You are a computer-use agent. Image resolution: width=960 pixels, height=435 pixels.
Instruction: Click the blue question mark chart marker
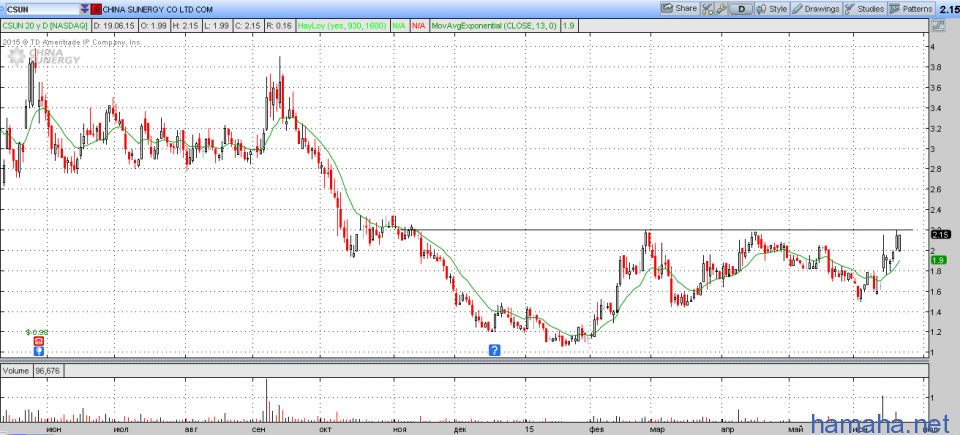[x=495, y=350]
